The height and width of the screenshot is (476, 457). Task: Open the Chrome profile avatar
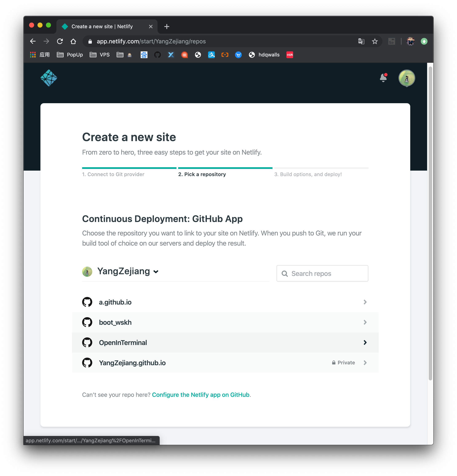click(x=411, y=41)
